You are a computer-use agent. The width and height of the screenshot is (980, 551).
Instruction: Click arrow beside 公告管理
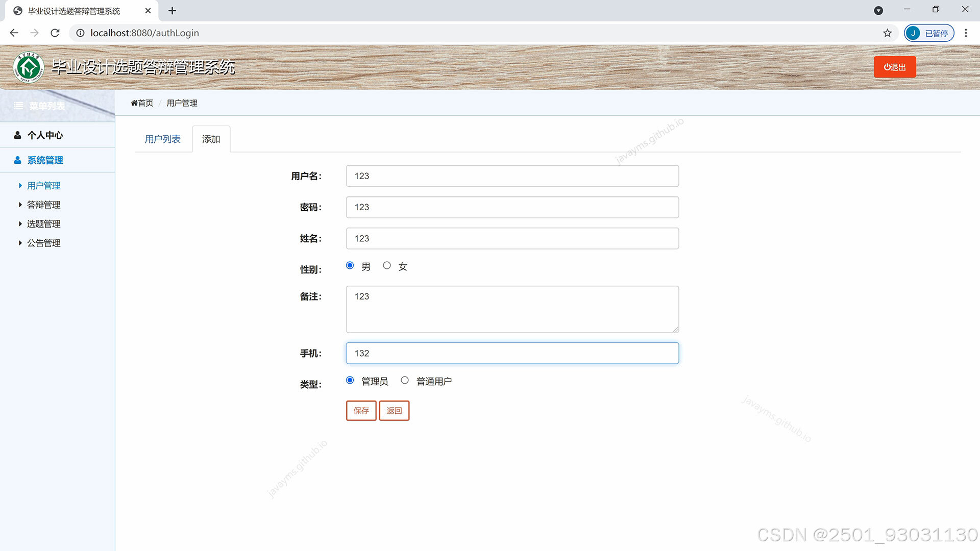click(x=20, y=243)
